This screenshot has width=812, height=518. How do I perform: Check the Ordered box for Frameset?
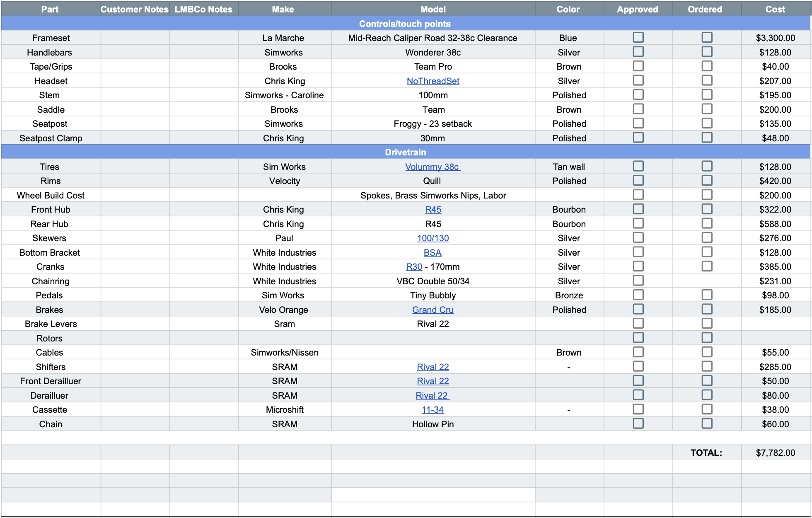point(707,37)
